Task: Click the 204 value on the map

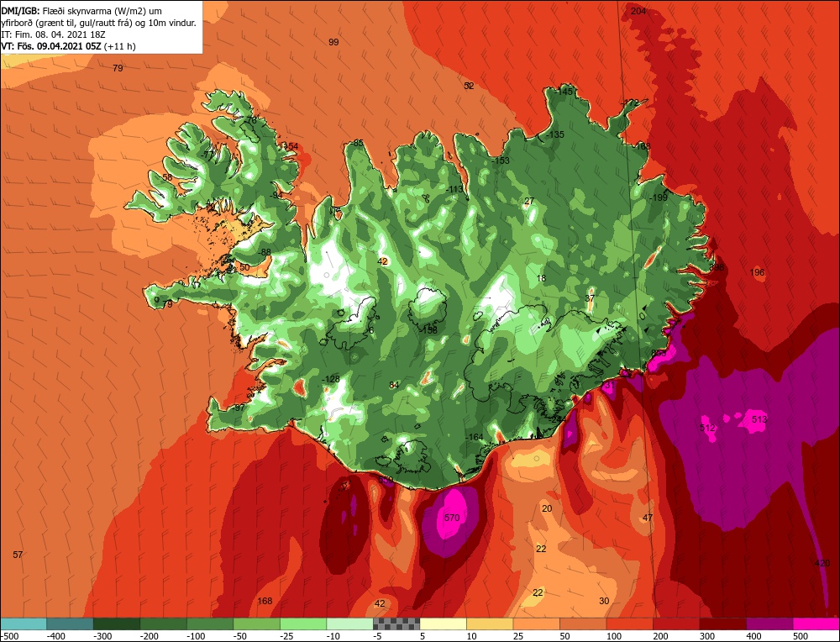Action: point(638,11)
